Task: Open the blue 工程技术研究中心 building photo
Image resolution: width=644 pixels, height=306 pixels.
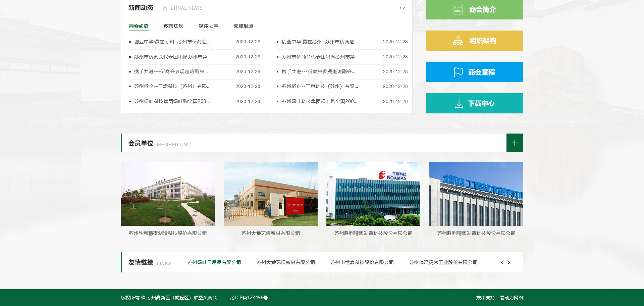Action: point(476,194)
